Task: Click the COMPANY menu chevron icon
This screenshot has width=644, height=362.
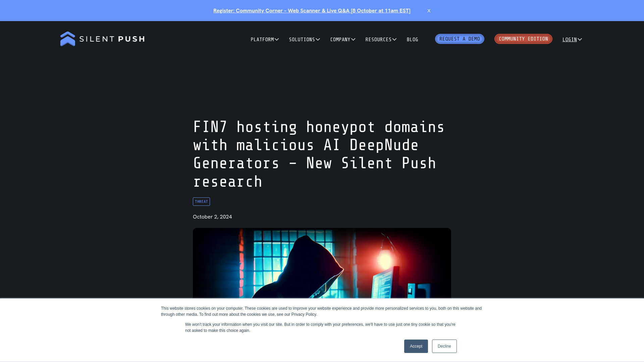Action: click(353, 39)
